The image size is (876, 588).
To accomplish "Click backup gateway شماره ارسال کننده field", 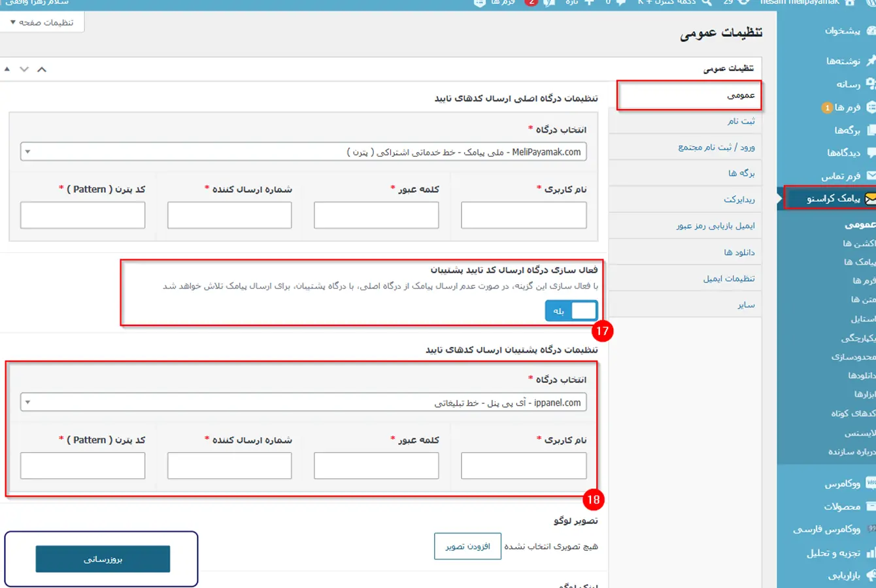I will (x=229, y=466).
